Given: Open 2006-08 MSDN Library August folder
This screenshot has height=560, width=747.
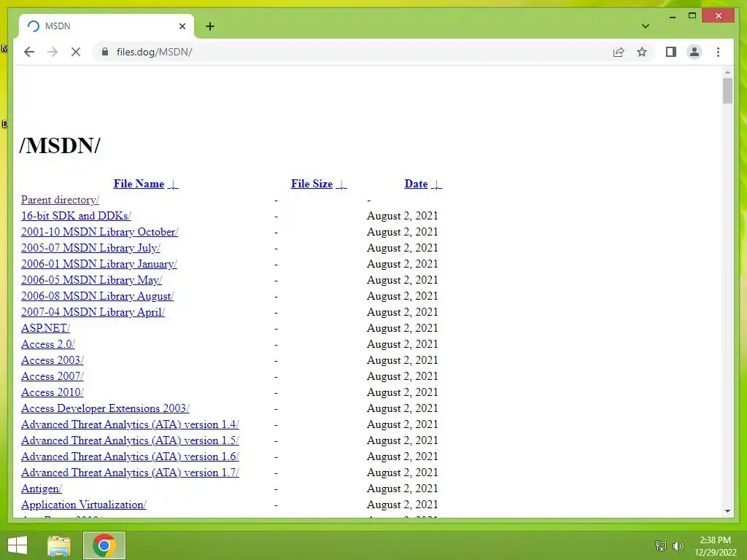Looking at the screenshot, I should tap(97, 296).
